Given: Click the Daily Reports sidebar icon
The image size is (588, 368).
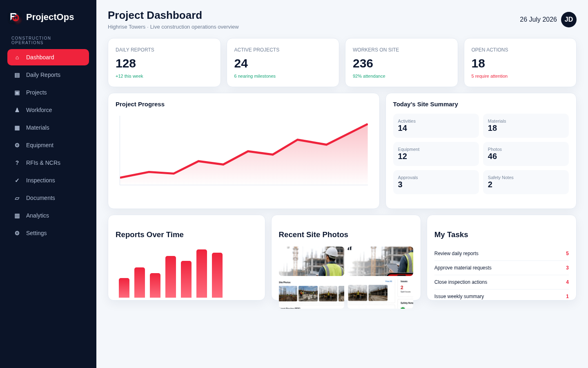Looking at the screenshot, I should tap(17, 75).
